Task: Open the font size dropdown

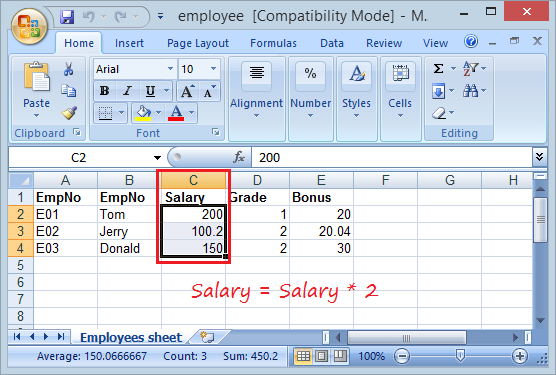Action: click(213, 68)
